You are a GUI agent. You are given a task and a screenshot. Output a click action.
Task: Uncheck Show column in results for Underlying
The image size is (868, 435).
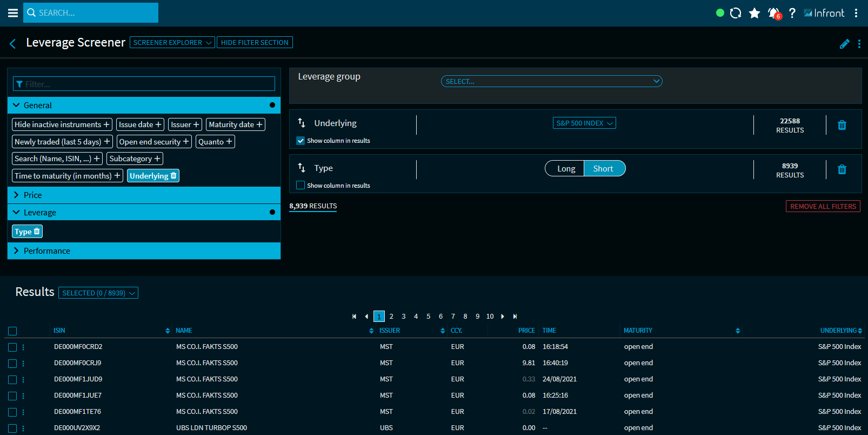pos(301,141)
